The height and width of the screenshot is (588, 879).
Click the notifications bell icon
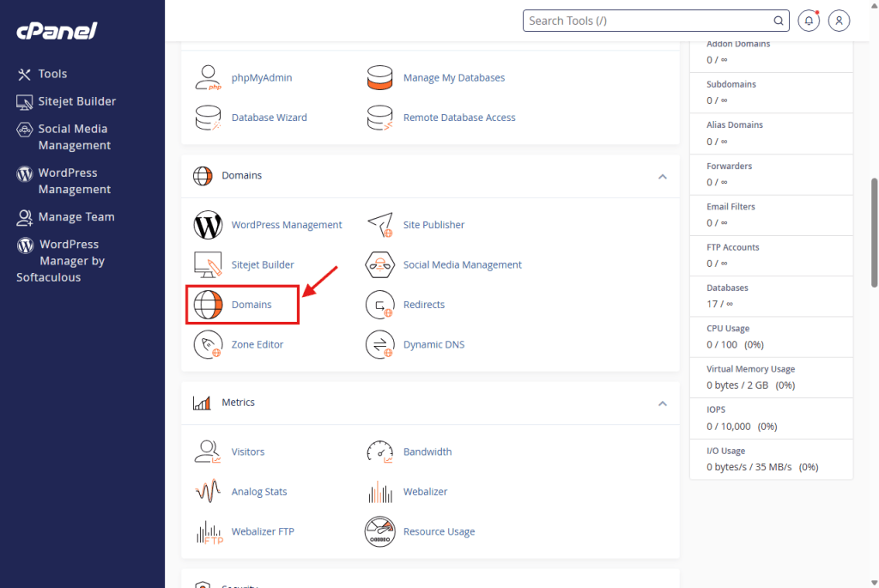tap(808, 21)
